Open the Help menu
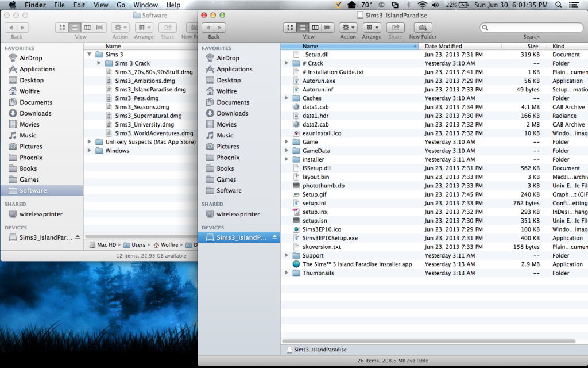 [173, 5]
